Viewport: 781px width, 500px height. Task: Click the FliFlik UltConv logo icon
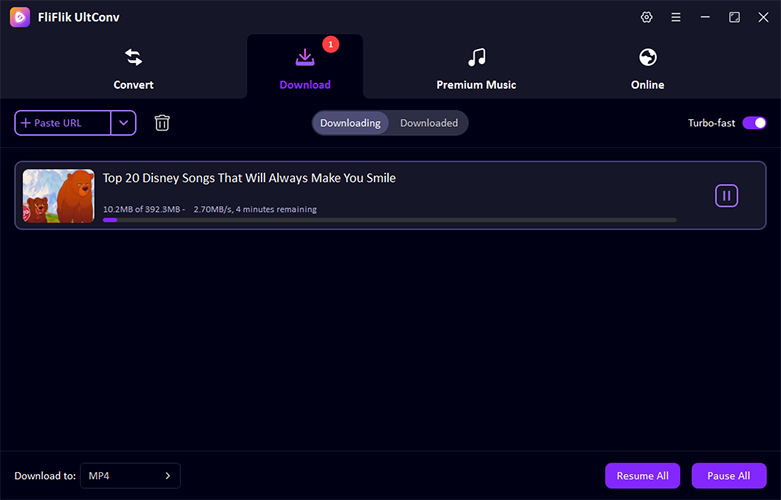coord(20,17)
